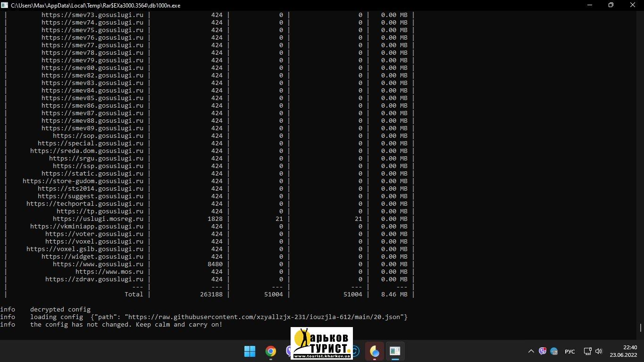Click the console vertical scrollbar thumb
Image resolution: width=644 pixels, height=362 pixels.
click(640, 328)
